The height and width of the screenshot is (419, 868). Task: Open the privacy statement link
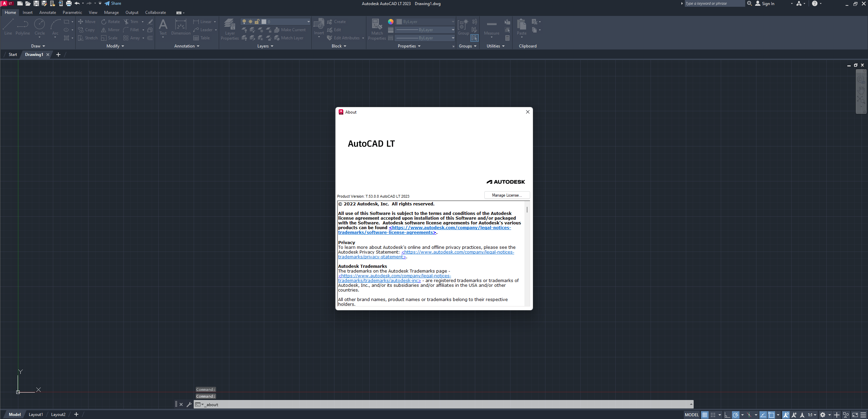(x=458, y=252)
